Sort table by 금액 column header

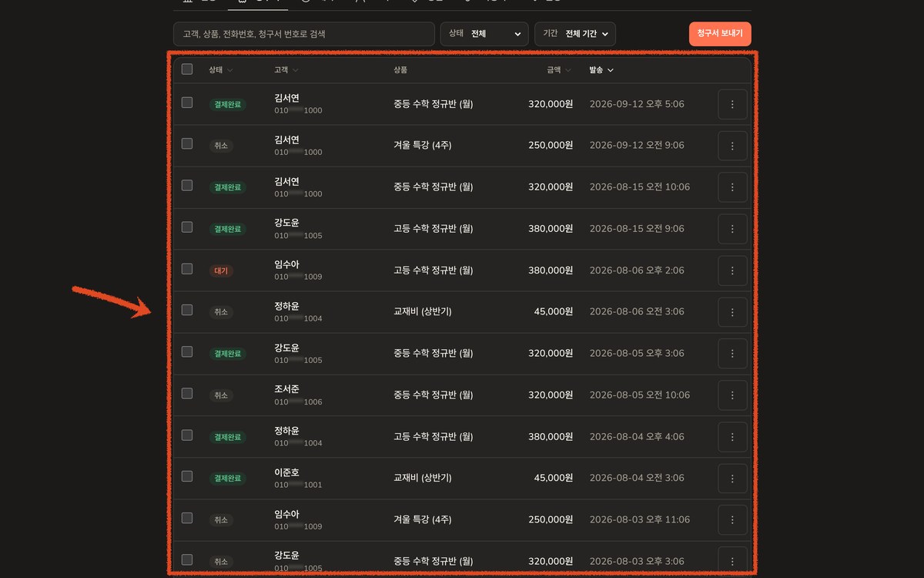click(559, 70)
